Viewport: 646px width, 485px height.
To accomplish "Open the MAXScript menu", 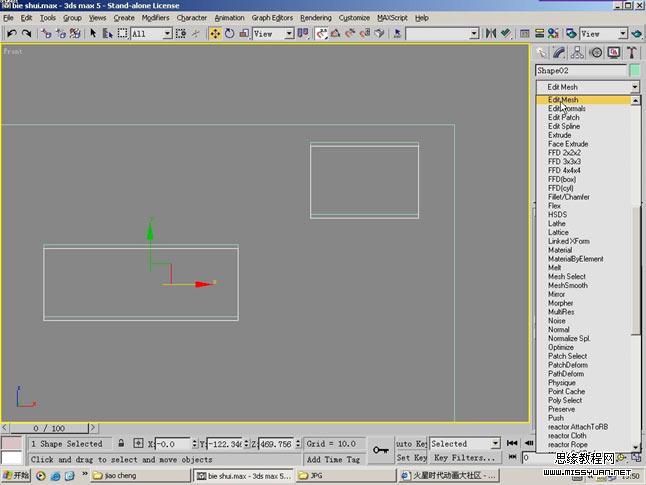I will (x=392, y=18).
